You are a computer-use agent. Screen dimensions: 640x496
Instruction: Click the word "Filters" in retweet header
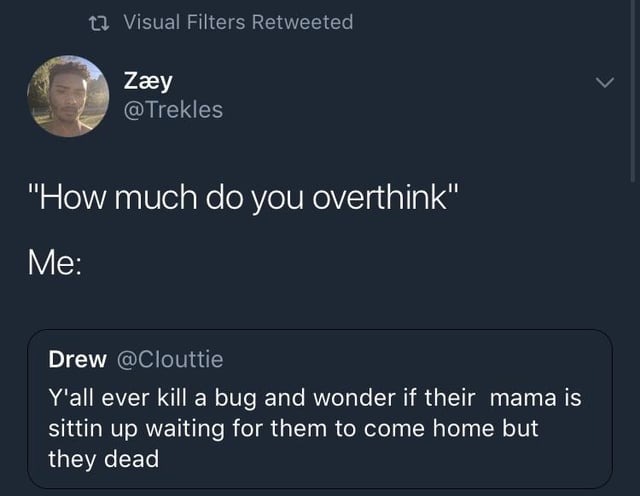pyautogui.click(x=217, y=22)
